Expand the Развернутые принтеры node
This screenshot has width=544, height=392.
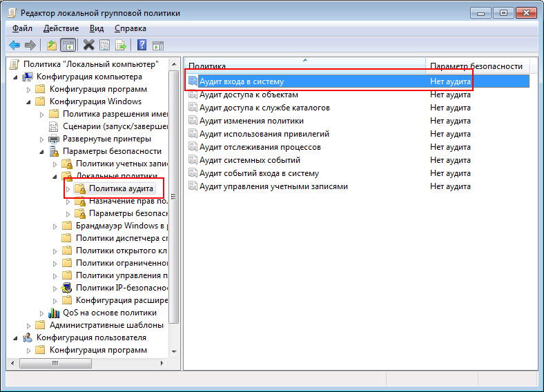[x=41, y=139]
